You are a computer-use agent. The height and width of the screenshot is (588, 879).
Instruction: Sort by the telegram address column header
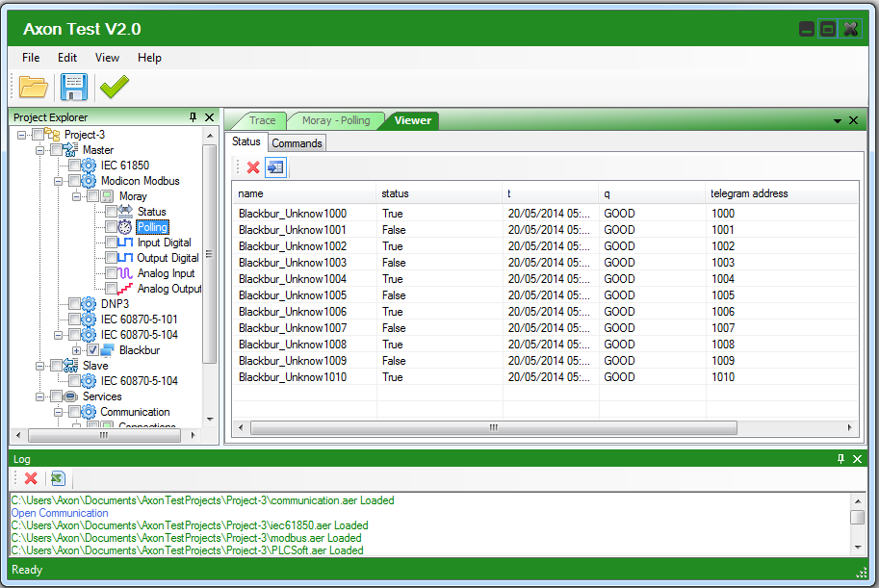tap(749, 193)
